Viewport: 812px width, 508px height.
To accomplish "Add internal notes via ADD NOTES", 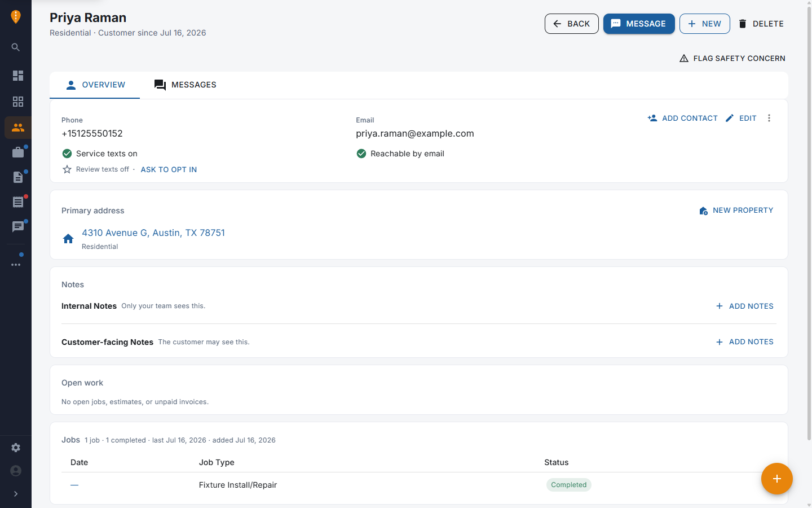I will tap(744, 306).
